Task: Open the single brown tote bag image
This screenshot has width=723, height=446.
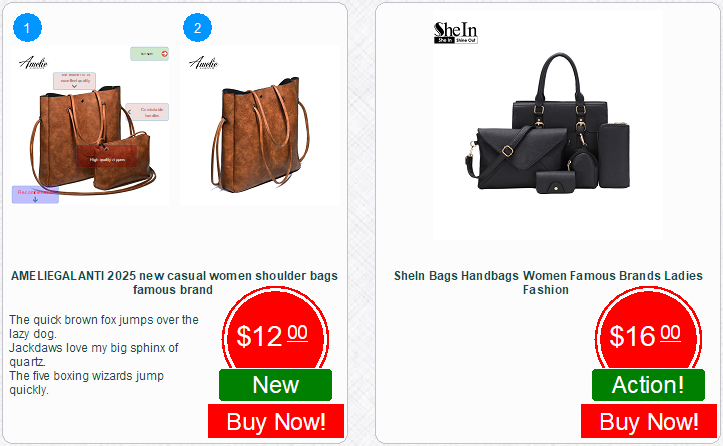Action: pos(260,125)
